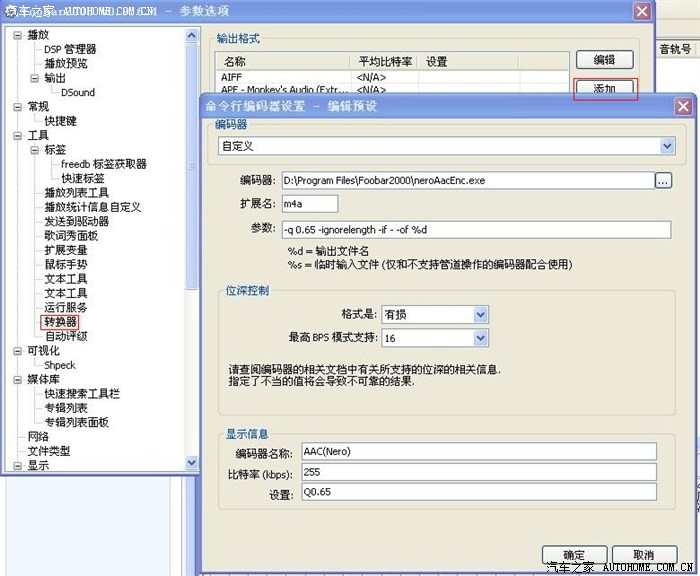Viewport: 700px width, 576px height.
Task: Collapse the 输出 tree node
Action: [x=34, y=79]
